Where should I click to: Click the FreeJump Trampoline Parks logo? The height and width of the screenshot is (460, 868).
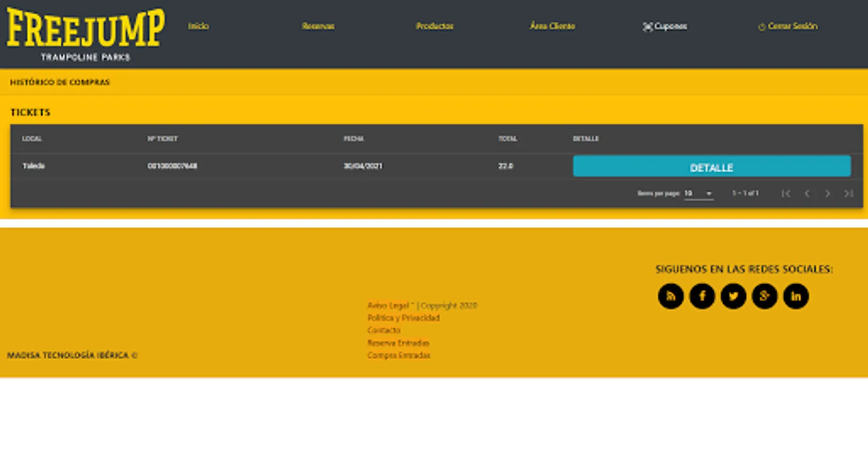click(x=86, y=34)
